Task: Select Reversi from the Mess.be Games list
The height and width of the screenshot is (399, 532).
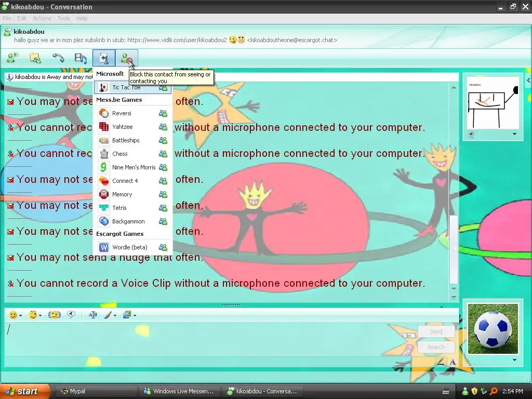Action: [x=132, y=113]
